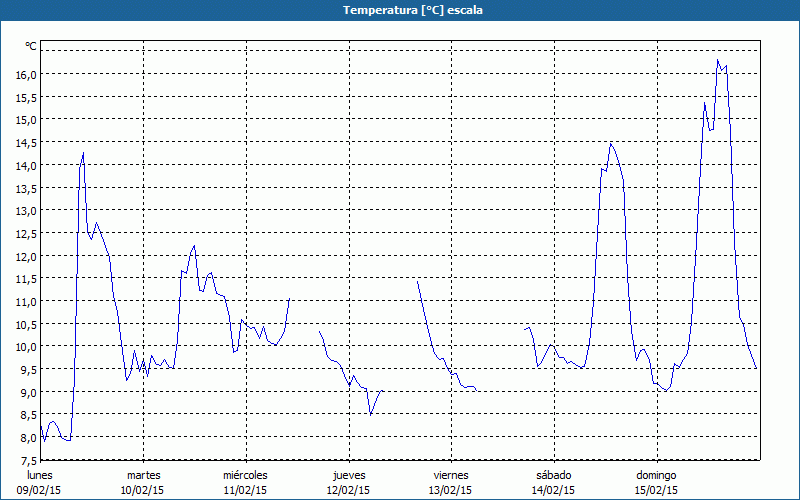Select the 12/02/15 date label

[x=348, y=490]
